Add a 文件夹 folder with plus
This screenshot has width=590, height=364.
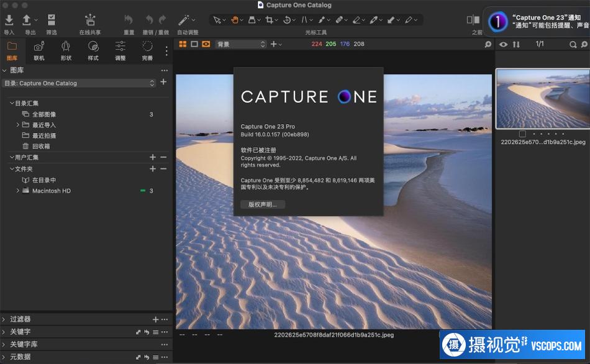click(x=153, y=168)
